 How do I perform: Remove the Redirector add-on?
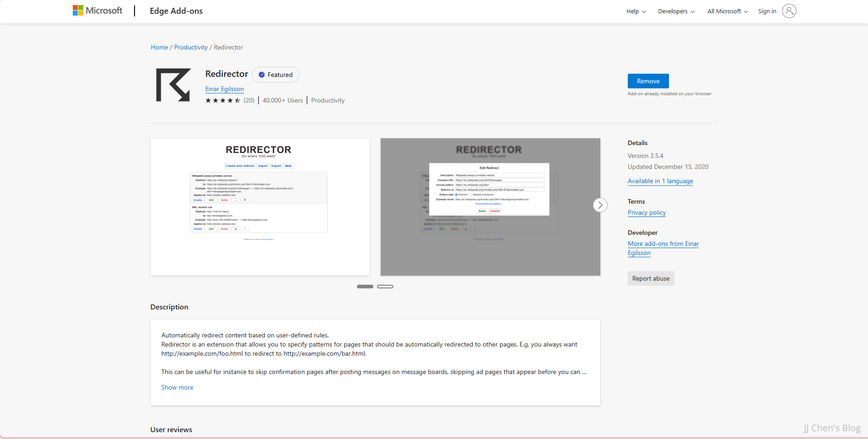[x=648, y=81]
